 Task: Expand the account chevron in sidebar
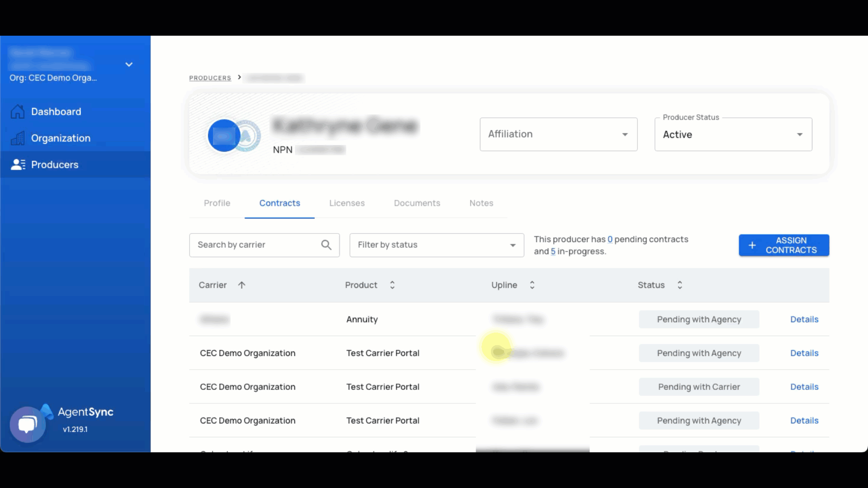[129, 65]
